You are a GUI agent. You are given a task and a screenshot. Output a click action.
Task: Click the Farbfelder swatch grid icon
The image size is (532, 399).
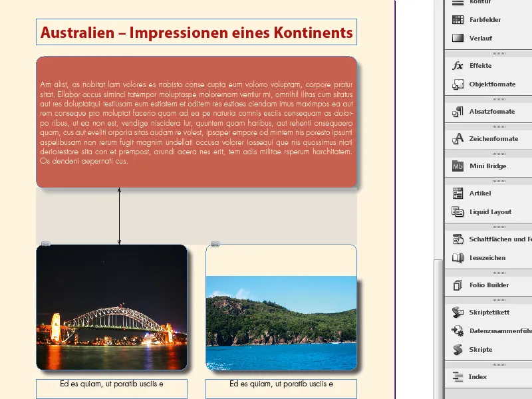[x=457, y=20]
